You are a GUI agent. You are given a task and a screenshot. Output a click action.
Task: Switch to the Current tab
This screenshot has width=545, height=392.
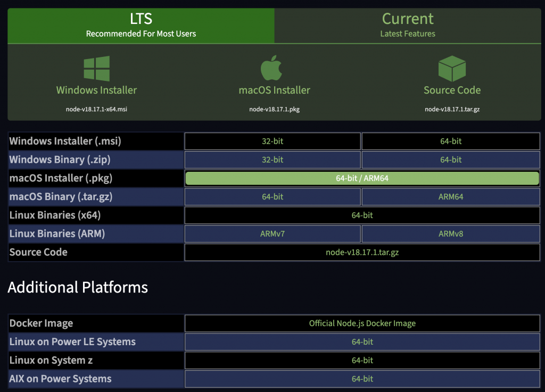click(407, 26)
